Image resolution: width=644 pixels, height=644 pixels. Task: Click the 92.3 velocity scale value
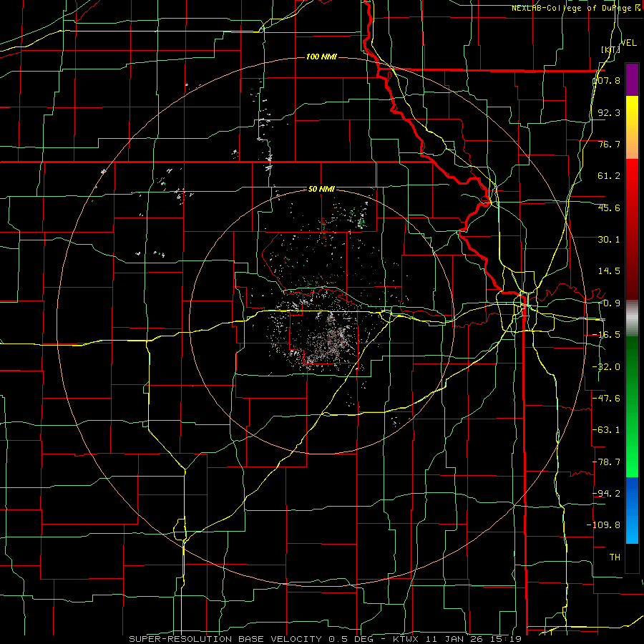(x=609, y=112)
